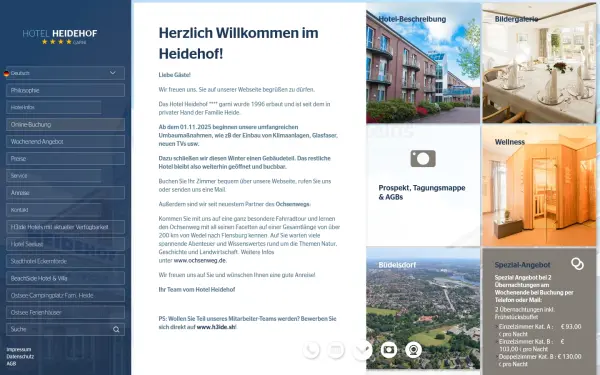Open Service menu item

tap(54, 176)
